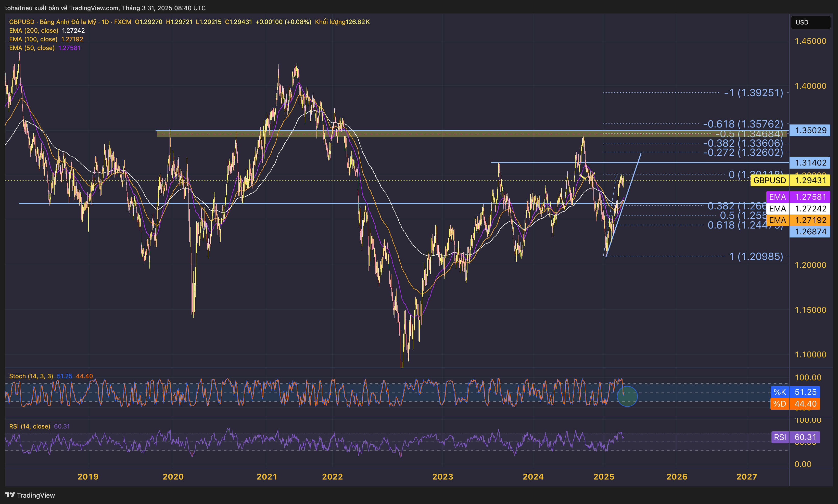Click the publisher header text tohaitrieu
The height and width of the screenshot is (504, 838).
point(19,8)
